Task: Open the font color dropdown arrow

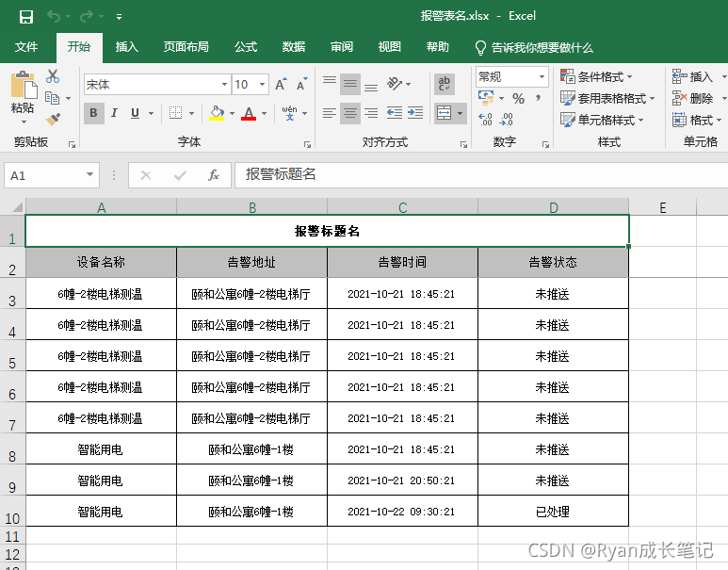Action: [265, 113]
